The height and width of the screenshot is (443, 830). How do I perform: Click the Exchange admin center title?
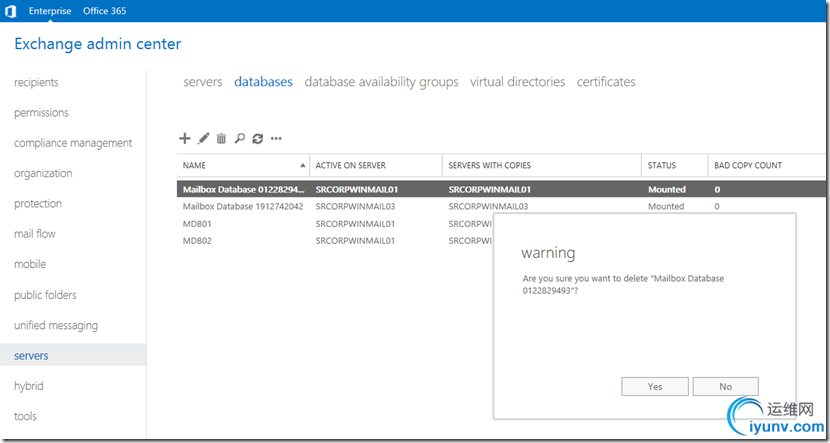pyautogui.click(x=98, y=43)
